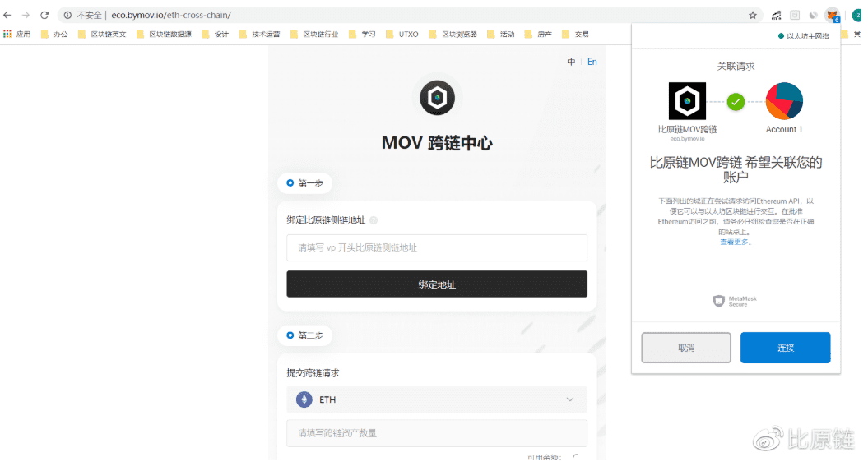Open the 学习 bookmark folder
The image size is (868, 471).
pos(363,35)
